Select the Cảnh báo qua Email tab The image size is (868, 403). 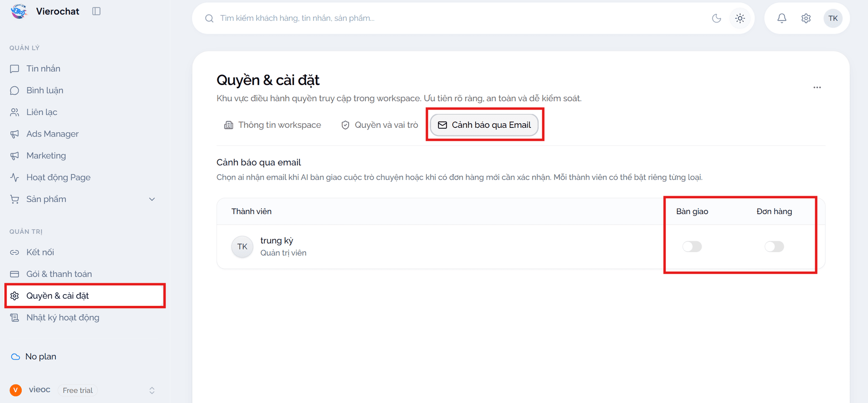tap(484, 125)
